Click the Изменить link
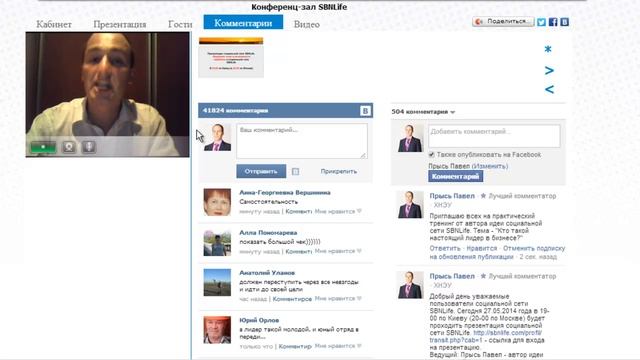Image resolution: width=640 pixels, height=360 pixels. 490,166
